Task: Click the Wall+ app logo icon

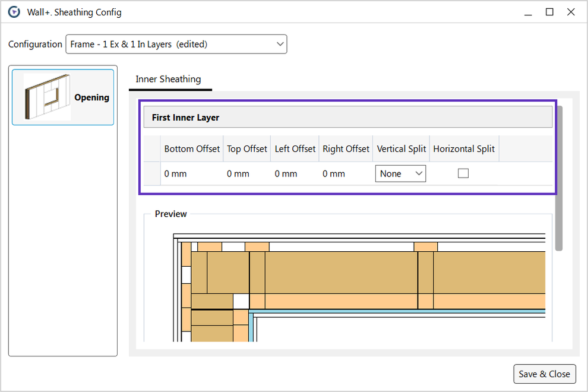Action: pos(14,12)
